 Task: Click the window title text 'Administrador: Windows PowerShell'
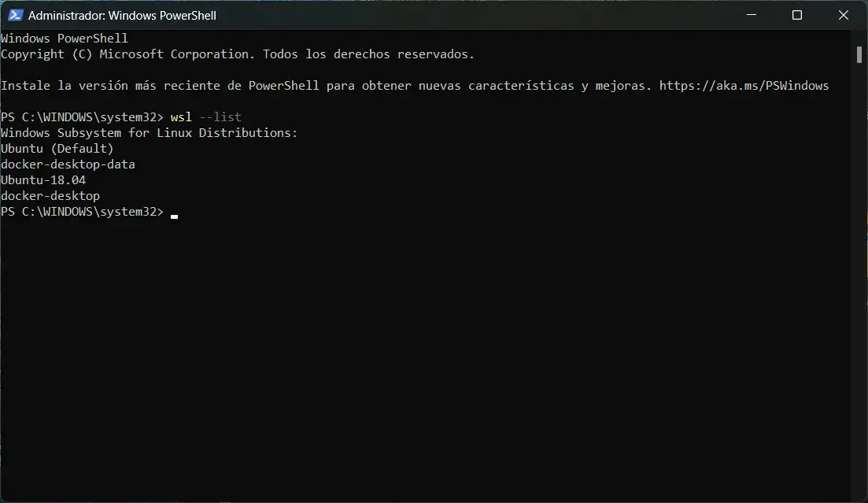pyautogui.click(x=122, y=16)
